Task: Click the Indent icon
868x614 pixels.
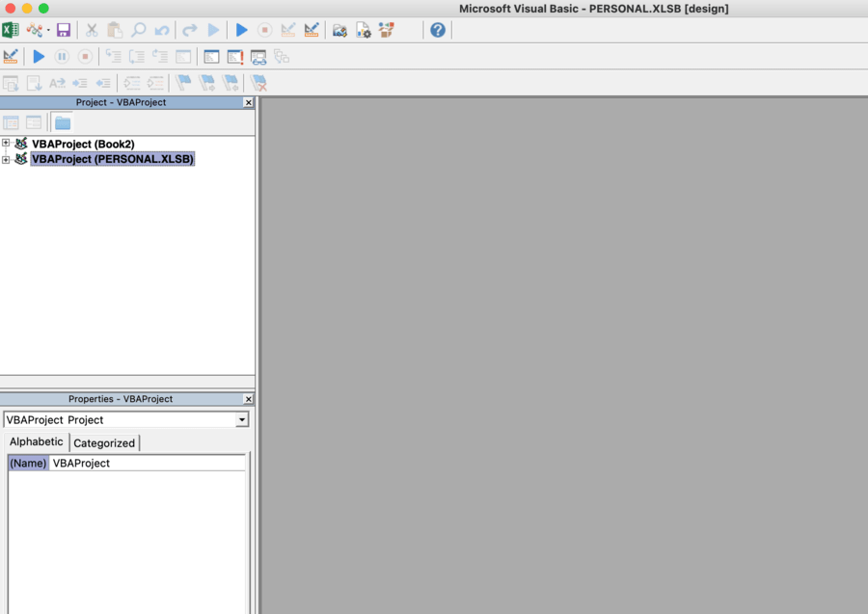Action: pos(80,83)
